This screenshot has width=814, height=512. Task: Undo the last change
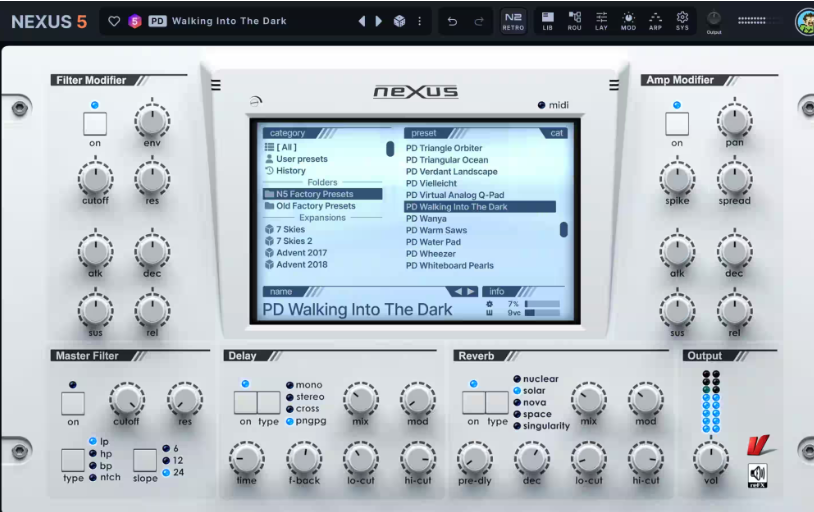452,21
